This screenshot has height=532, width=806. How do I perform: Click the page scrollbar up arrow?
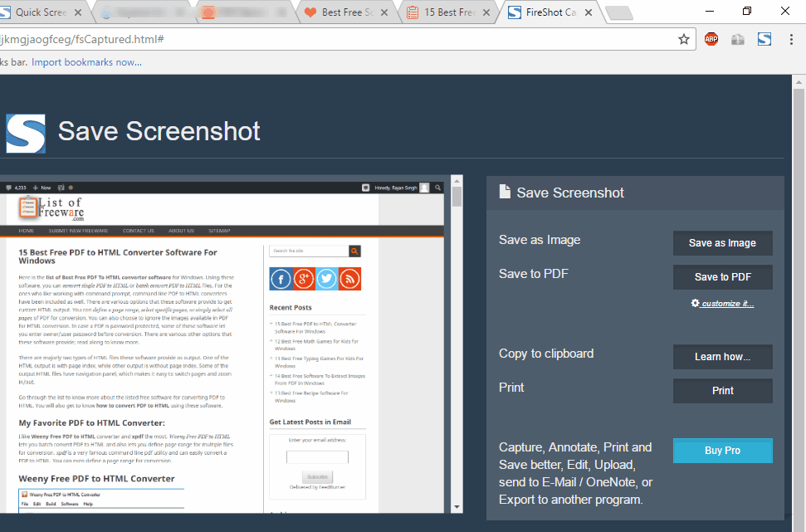pos(799,82)
